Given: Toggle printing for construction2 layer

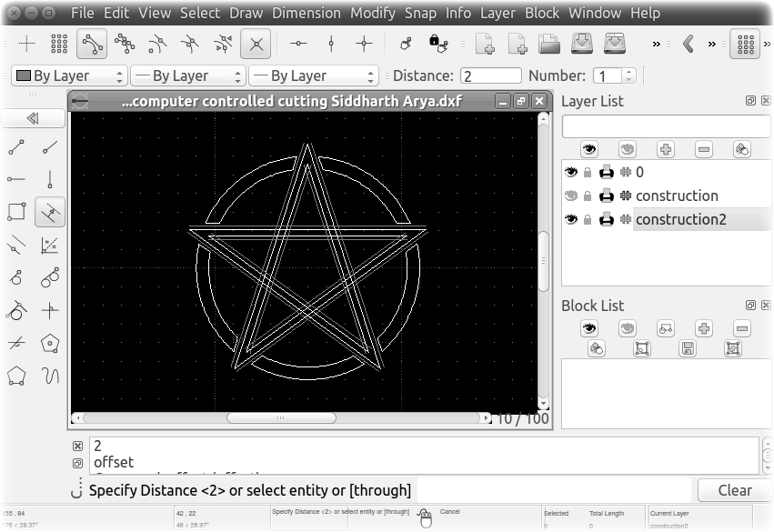Looking at the screenshot, I should click(606, 219).
